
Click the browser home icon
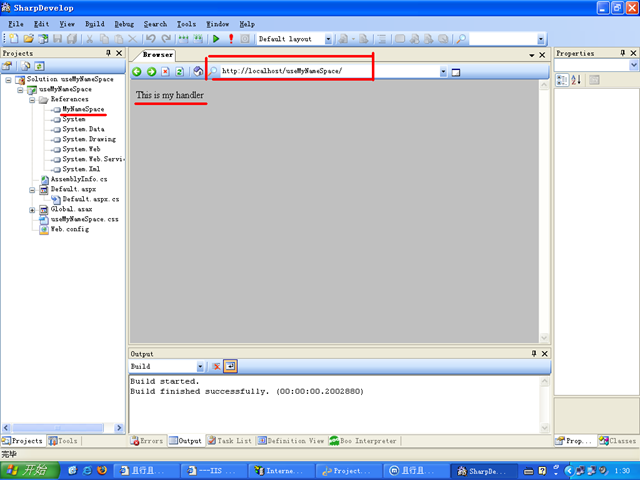coord(198,71)
